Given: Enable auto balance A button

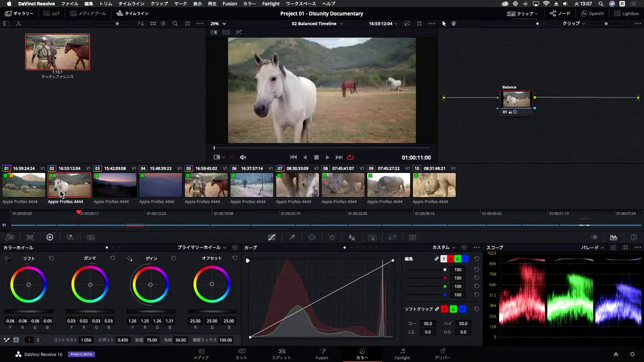Looking at the screenshot, I should coord(16,340).
